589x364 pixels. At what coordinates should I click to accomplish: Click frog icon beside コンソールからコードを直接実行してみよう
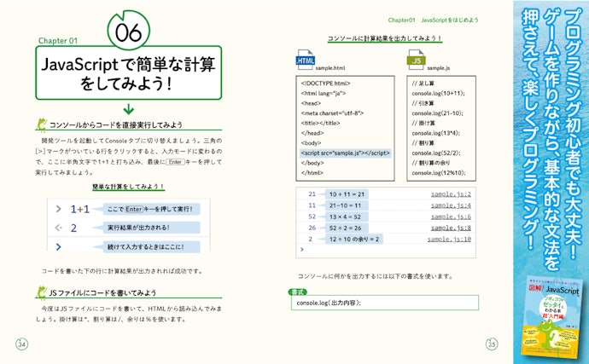41,124
